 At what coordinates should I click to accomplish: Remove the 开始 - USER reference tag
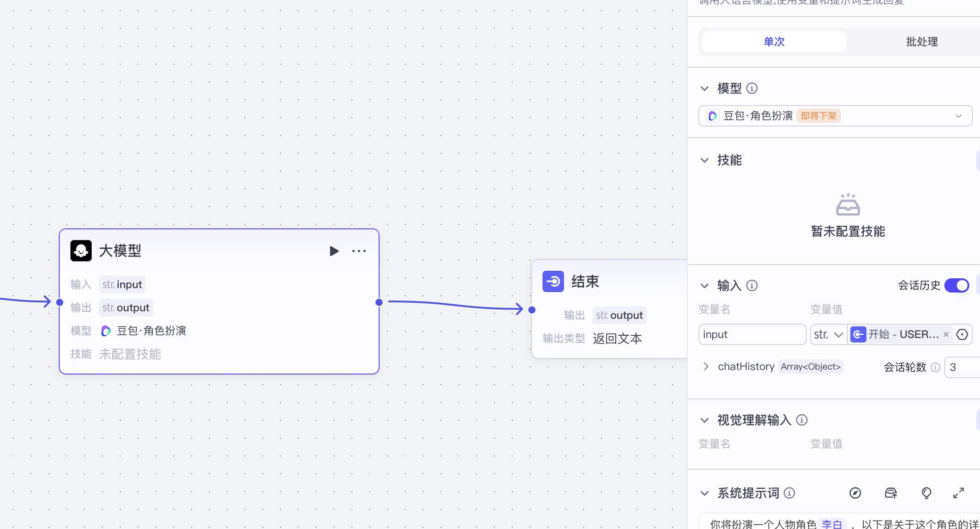coord(946,334)
